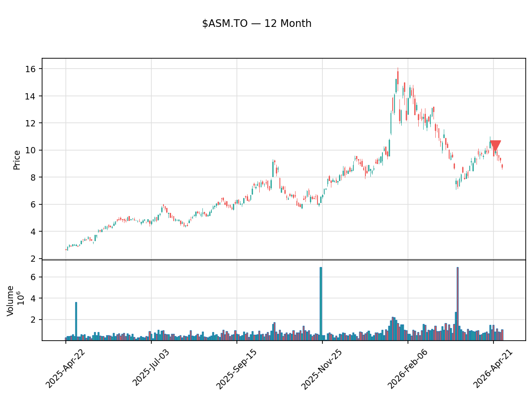
Task: Select the chart title "$ASM.TO — 12 Month"
Action: click(x=257, y=23)
